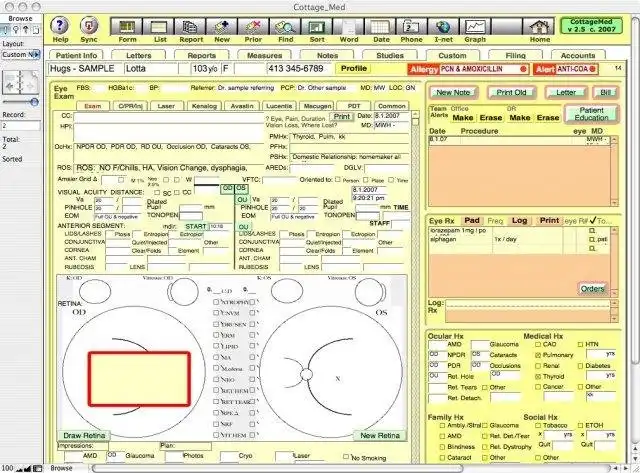Go to Home icon
This screenshot has width=640, height=473.
click(x=539, y=27)
